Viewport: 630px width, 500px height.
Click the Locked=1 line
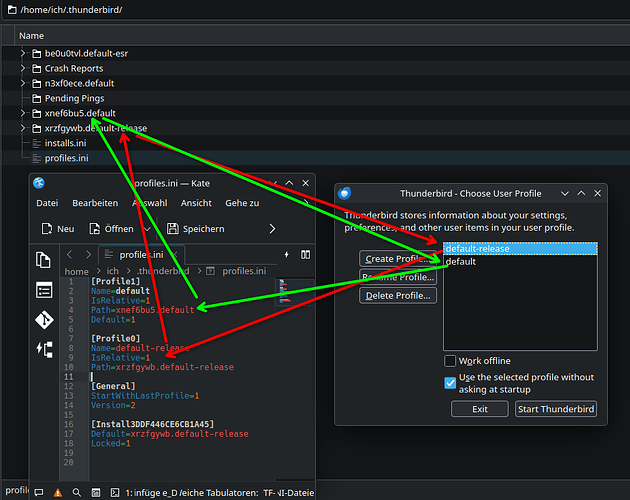pos(110,443)
